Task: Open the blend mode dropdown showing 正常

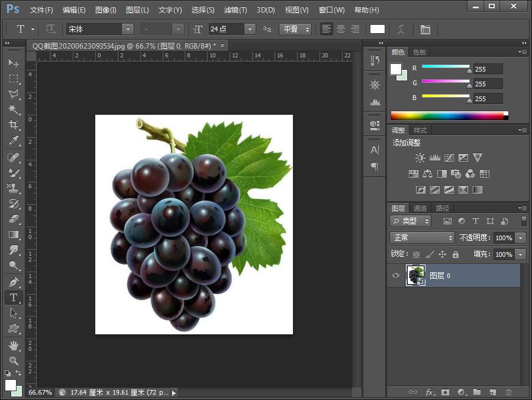Action: click(x=421, y=238)
